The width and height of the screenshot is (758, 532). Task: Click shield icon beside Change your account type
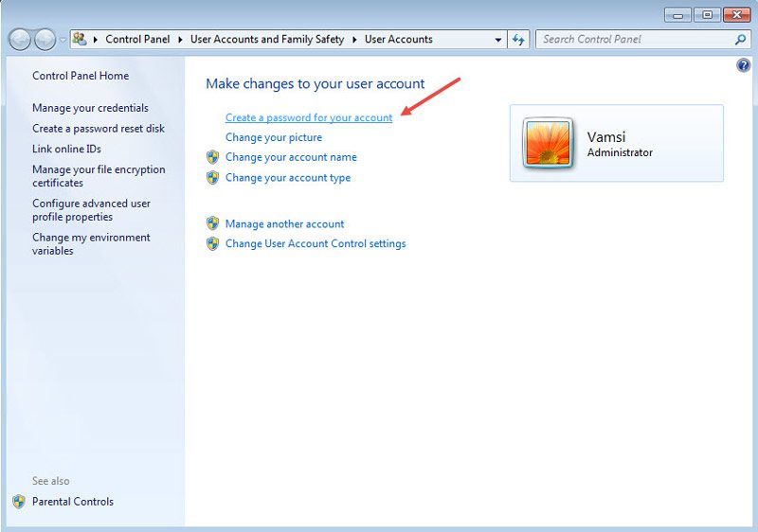click(x=212, y=178)
